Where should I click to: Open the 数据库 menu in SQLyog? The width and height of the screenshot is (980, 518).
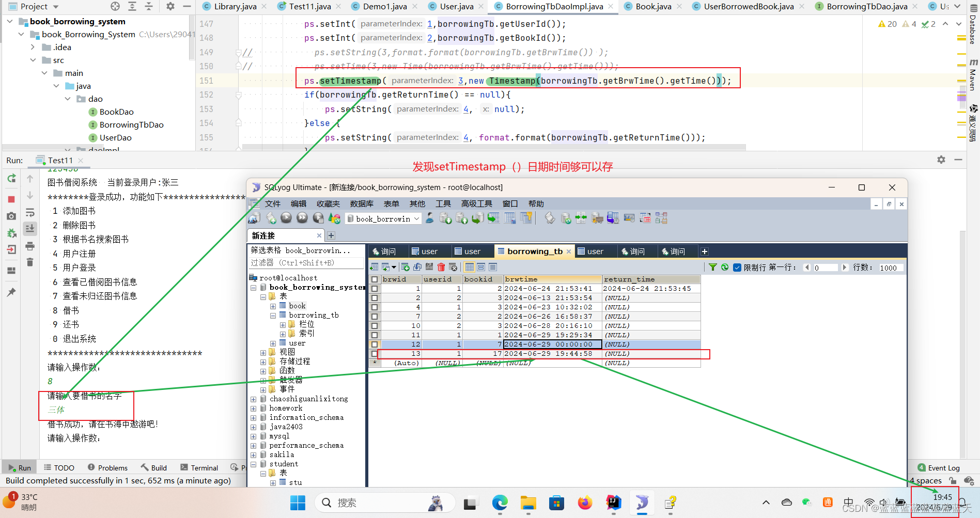coord(362,203)
